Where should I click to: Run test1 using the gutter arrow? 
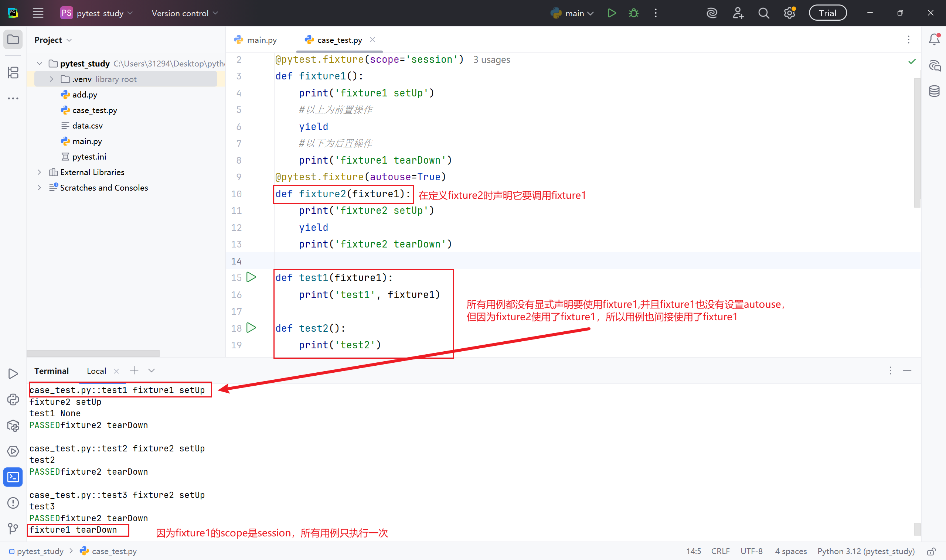pyautogui.click(x=251, y=277)
